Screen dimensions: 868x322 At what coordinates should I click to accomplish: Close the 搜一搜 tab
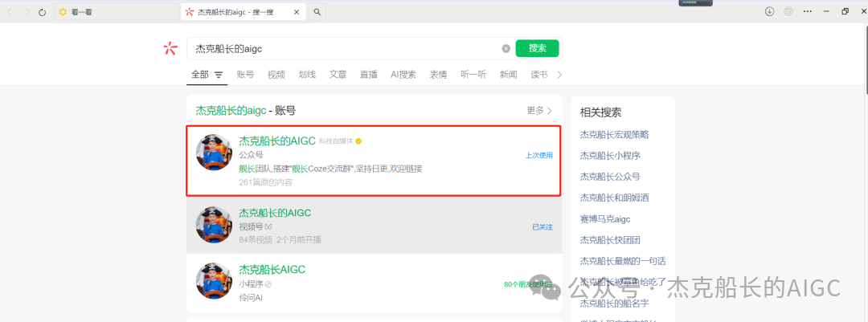coord(297,11)
